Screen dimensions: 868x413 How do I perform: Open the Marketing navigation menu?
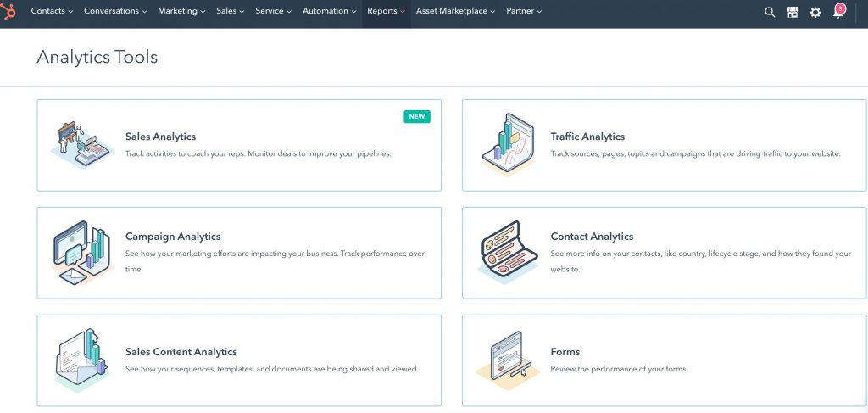pyautogui.click(x=181, y=11)
